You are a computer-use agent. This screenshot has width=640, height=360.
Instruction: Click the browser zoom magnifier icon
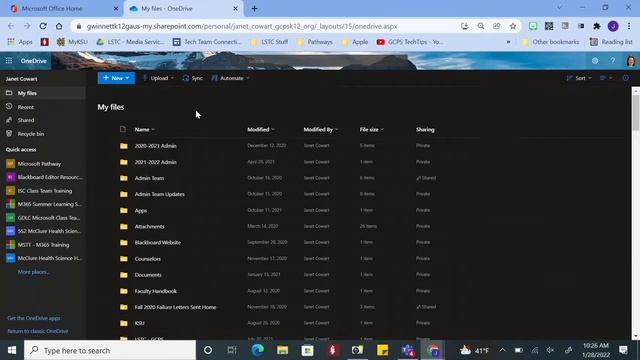tap(481, 26)
